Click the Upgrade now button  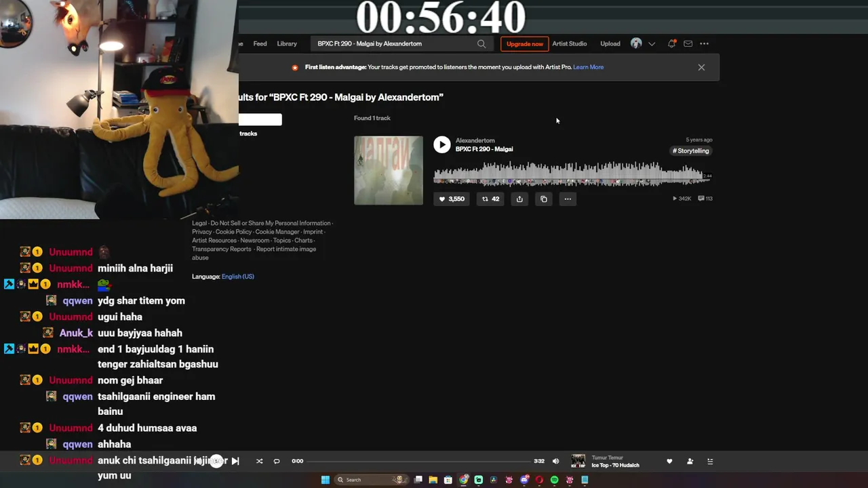click(525, 43)
